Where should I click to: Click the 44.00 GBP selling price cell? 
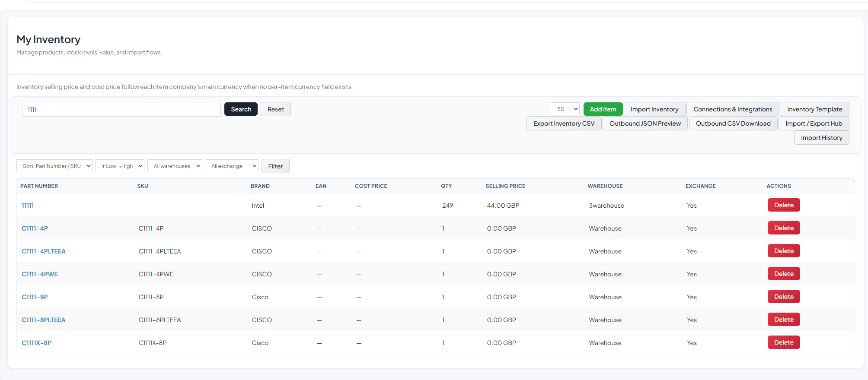click(503, 206)
